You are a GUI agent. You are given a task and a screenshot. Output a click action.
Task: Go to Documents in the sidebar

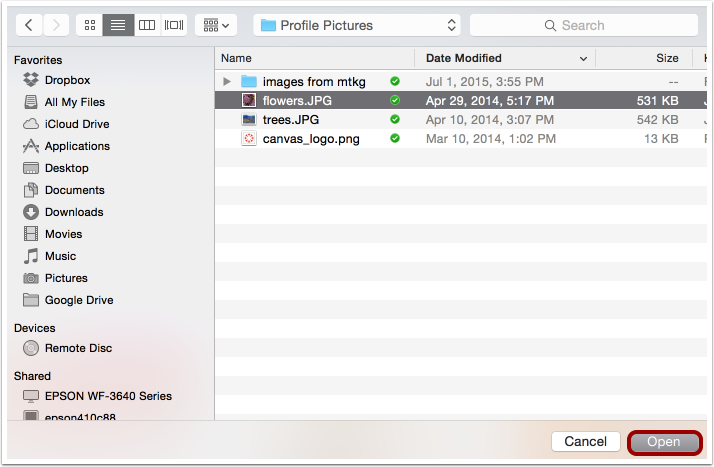pyautogui.click(x=75, y=190)
